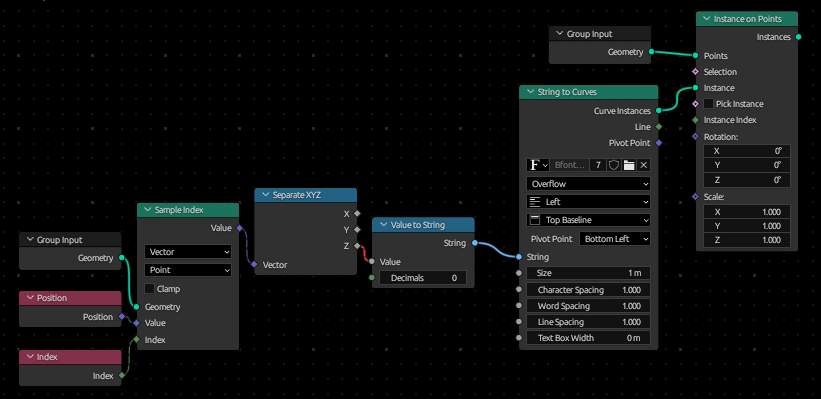Collapse the String to Curves node

point(529,92)
